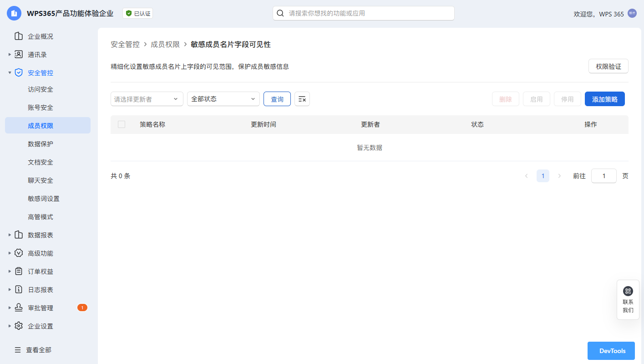
Task: Click the user avatar icon
Action: (632, 14)
